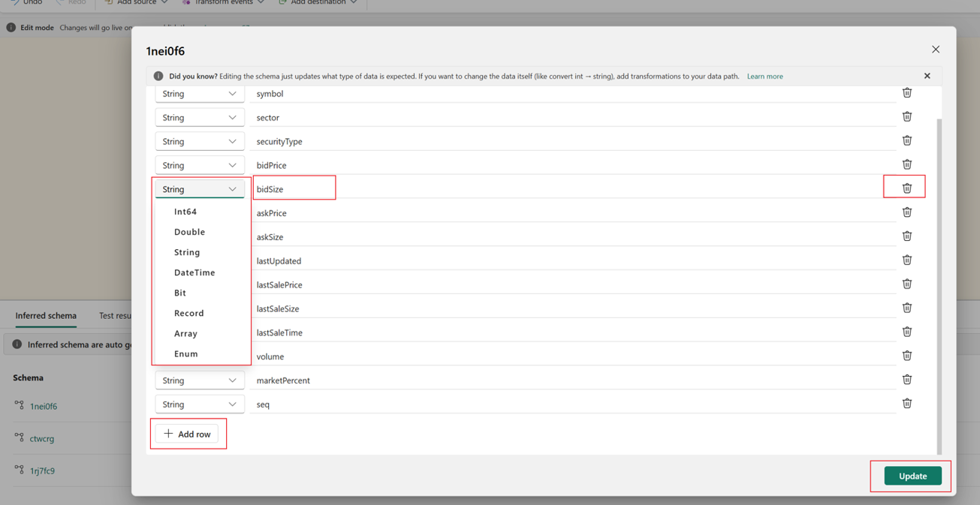Open type dropdown for bidPrice
Image resolution: width=980 pixels, height=505 pixels.
click(x=200, y=165)
